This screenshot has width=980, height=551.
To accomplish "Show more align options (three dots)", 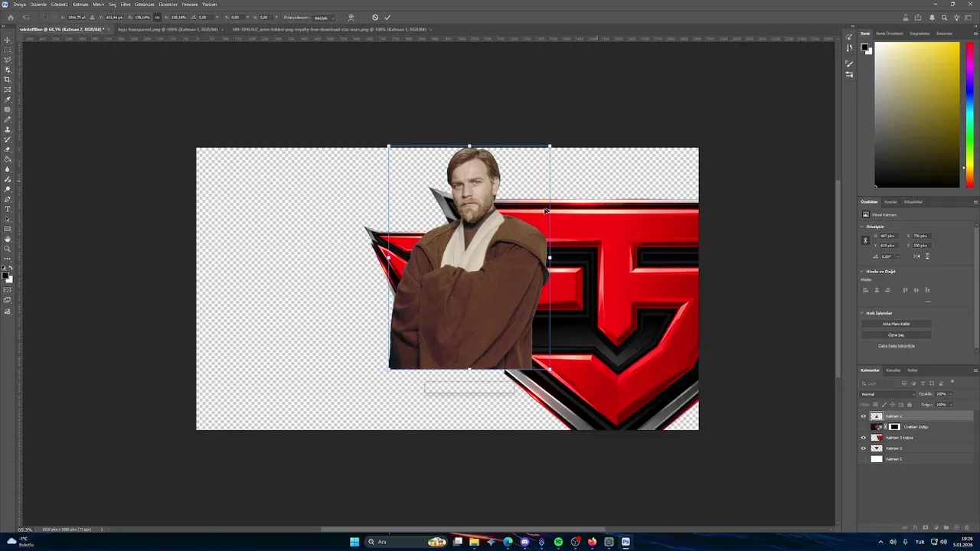I will pos(928,302).
